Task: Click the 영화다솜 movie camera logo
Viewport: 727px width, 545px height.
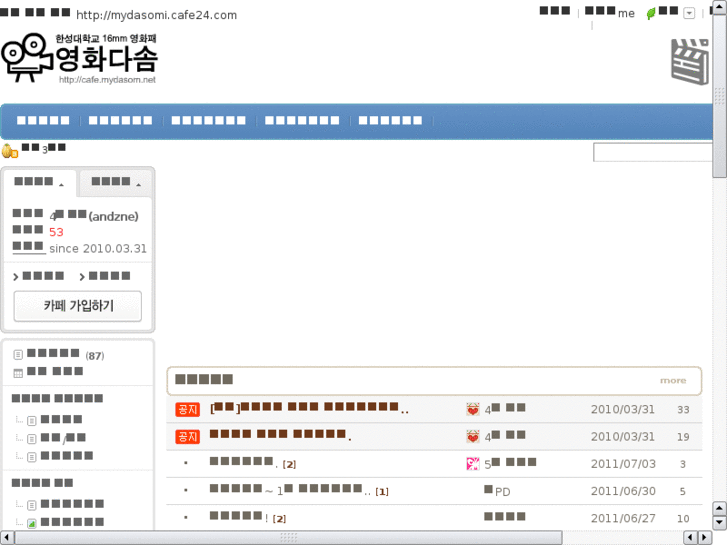Action: 79,58
